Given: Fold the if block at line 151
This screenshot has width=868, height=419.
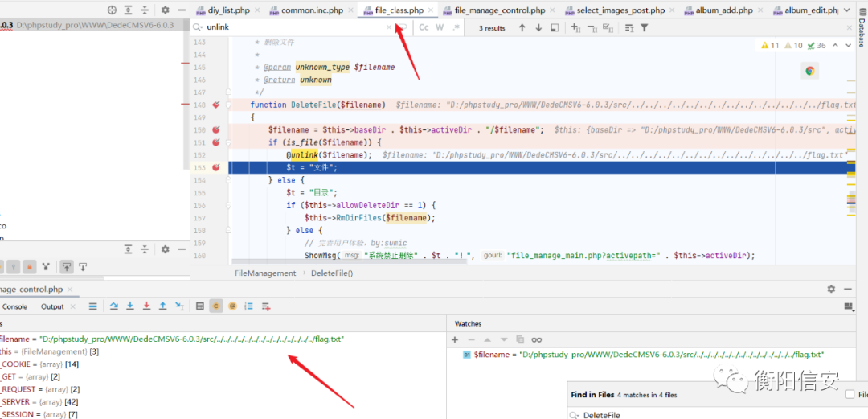Looking at the screenshot, I should click(x=228, y=142).
